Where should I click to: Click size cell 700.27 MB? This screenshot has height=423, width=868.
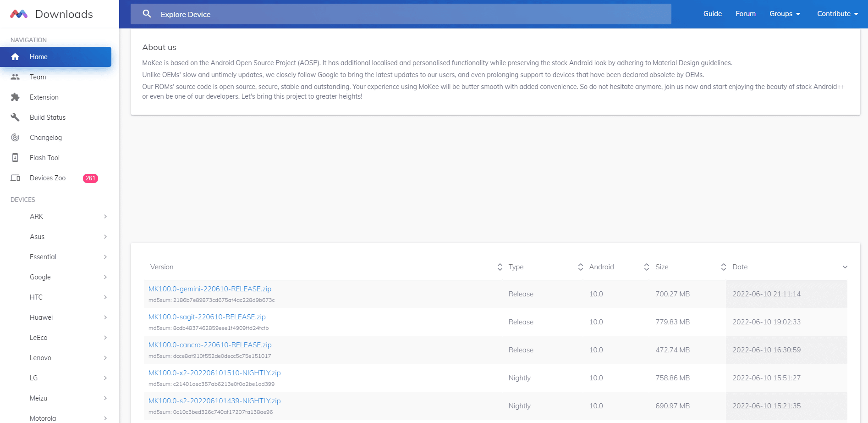point(673,294)
